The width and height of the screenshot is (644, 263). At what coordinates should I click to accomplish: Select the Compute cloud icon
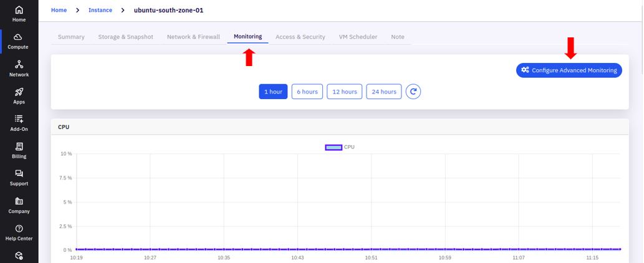pos(18,37)
